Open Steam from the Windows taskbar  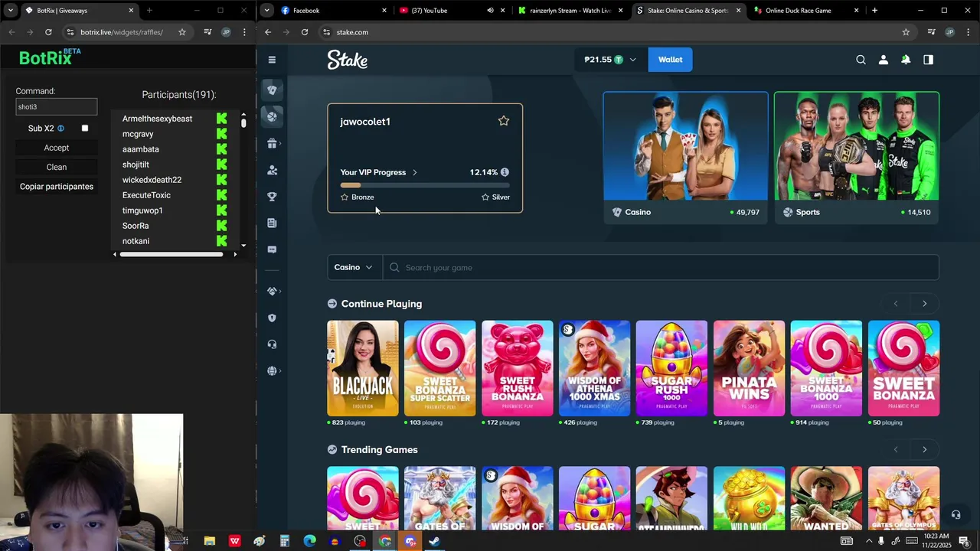pyautogui.click(x=434, y=541)
